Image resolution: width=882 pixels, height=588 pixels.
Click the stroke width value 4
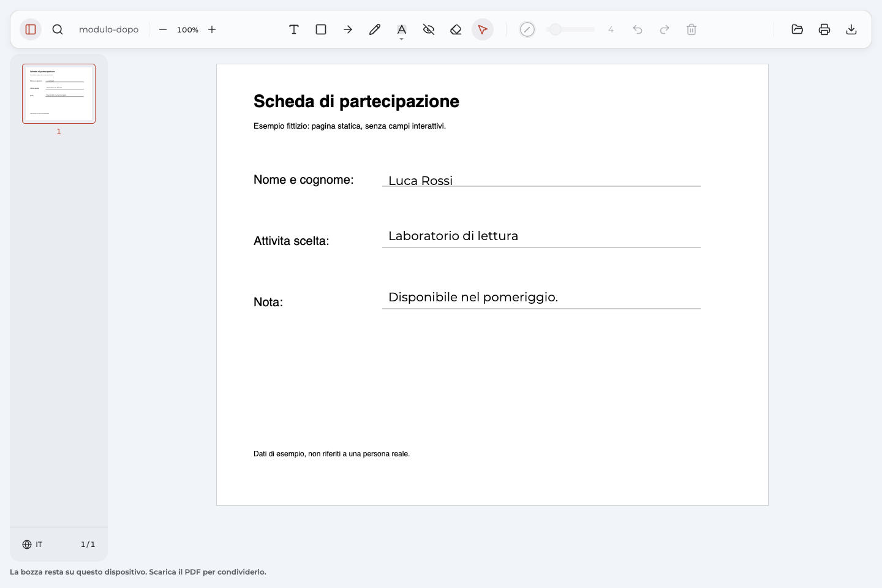(611, 29)
